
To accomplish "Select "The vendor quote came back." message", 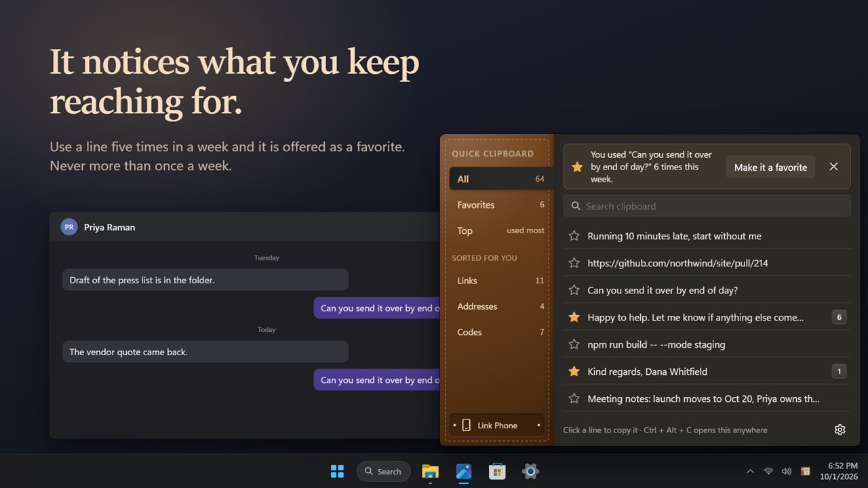I will [x=205, y=352].
